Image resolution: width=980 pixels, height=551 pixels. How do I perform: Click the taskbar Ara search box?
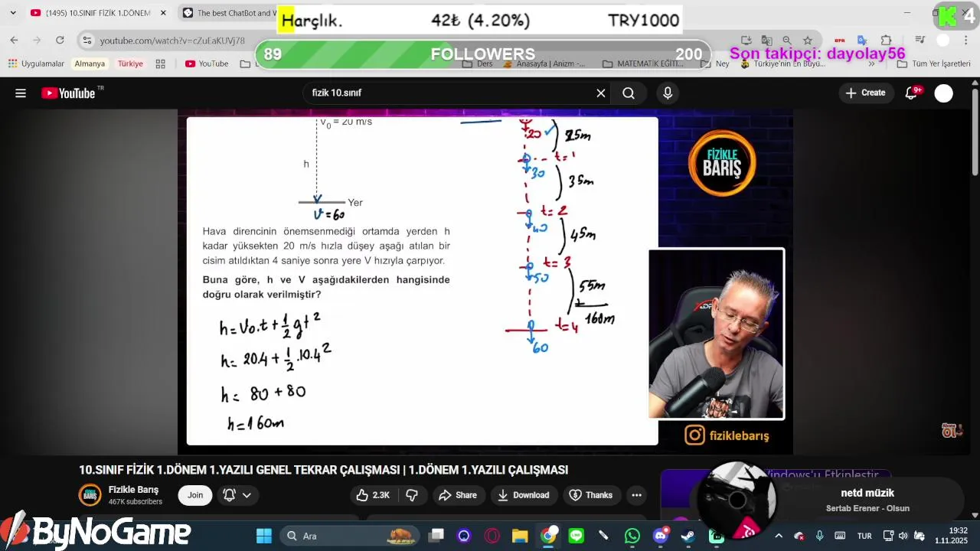[x=350, y=536]
